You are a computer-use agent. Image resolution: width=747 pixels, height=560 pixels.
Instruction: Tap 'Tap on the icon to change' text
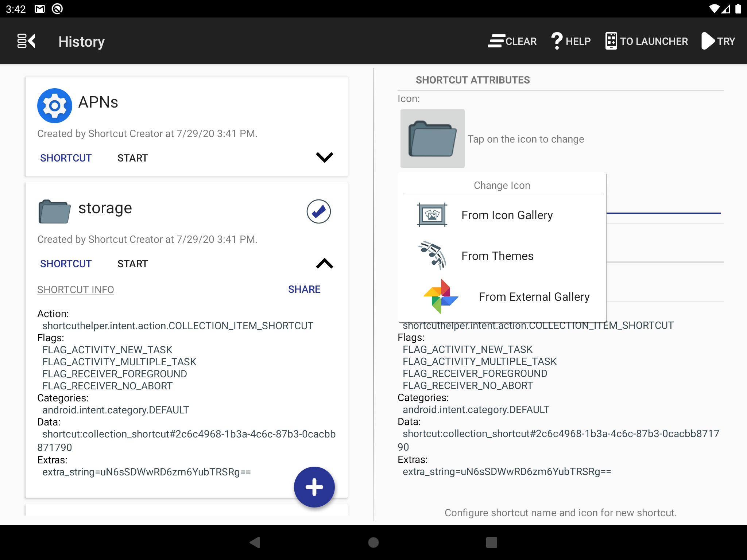(526, 139)
